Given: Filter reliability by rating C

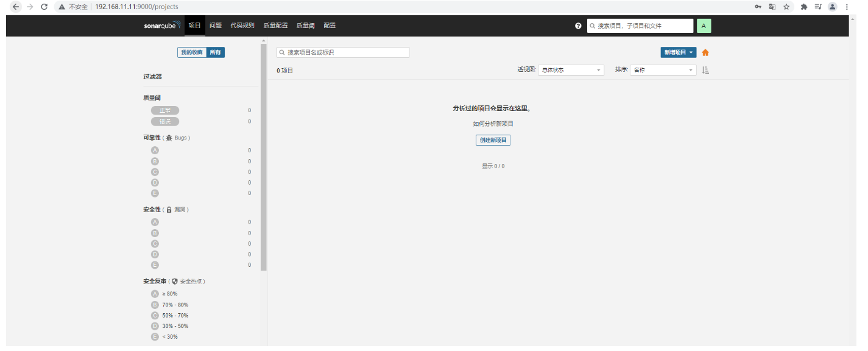Looking at the screenshot, I should [x=155, y=172].
